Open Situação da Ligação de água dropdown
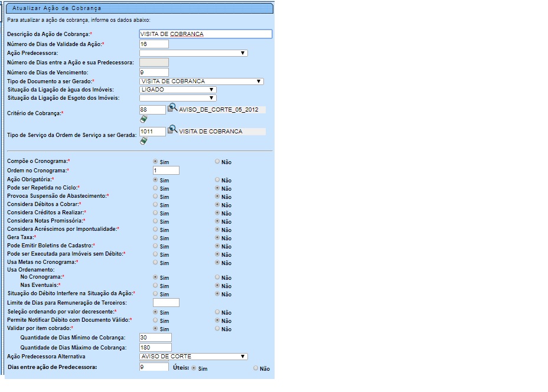The image size is (548, 392). pyautogui.click(x=178, y=90)
